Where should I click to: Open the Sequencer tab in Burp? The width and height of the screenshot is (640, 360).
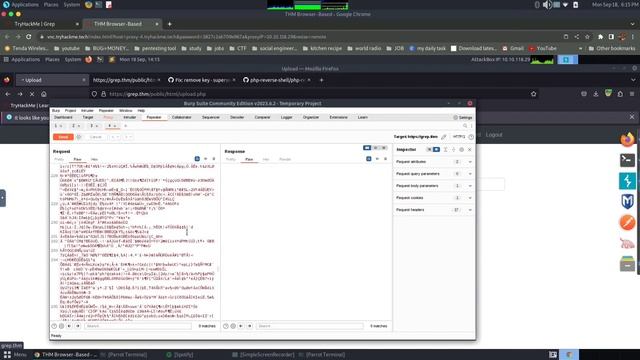click(x=211, y=118)
